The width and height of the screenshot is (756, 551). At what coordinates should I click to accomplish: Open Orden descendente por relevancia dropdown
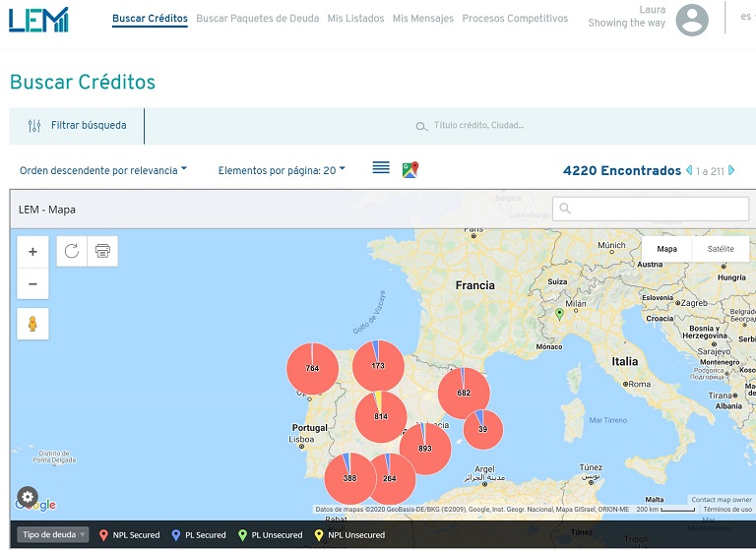[103, 170]
